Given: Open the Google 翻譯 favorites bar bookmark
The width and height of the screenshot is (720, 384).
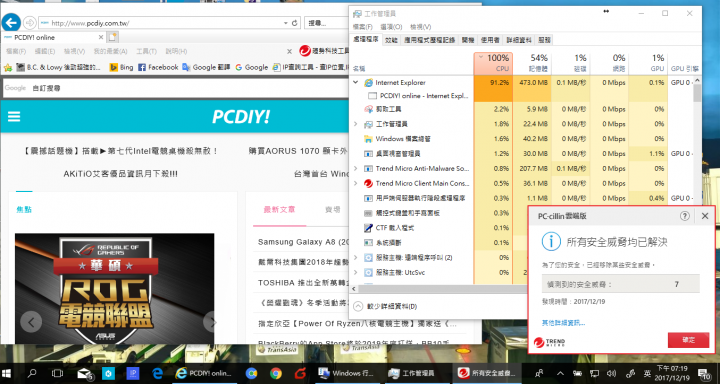Looking at the screenshot, I should [x=206, y=67].
